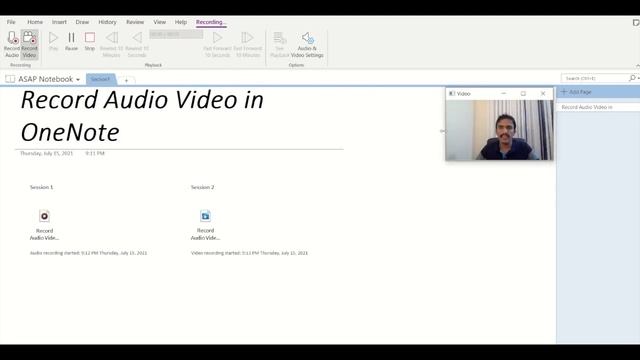The image size is (640, 360).
Task: Collapse the ribbon with the corner arrow
Action: coord(638,66)
